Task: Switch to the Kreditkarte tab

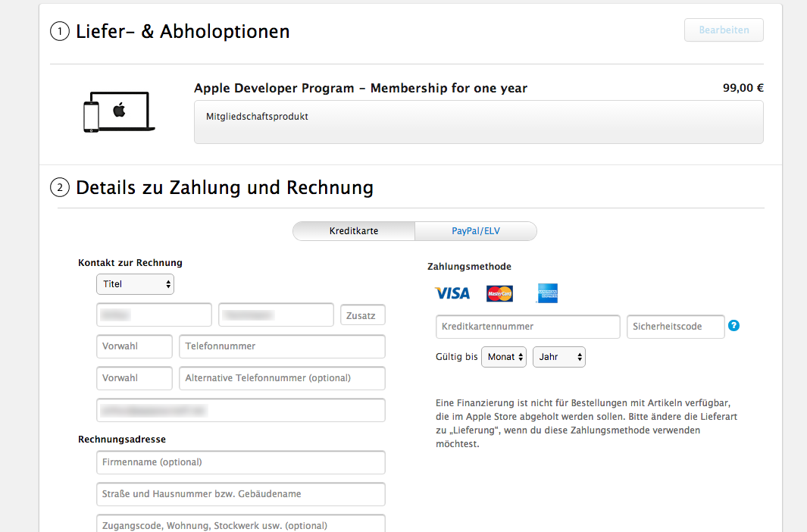Action: [x=354, y=231]
